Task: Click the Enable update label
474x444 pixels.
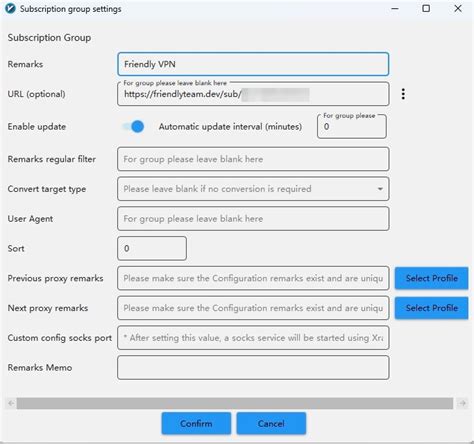Action: (x=37, y=127)
